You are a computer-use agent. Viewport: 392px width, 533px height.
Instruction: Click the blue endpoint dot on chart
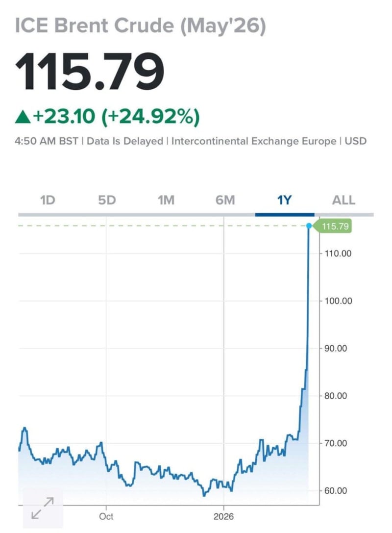[309, 226]
